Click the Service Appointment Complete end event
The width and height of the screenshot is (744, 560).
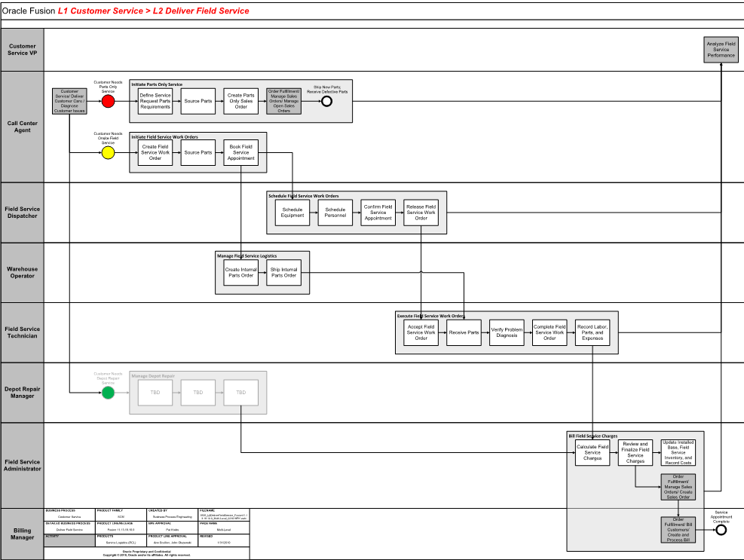721,530
